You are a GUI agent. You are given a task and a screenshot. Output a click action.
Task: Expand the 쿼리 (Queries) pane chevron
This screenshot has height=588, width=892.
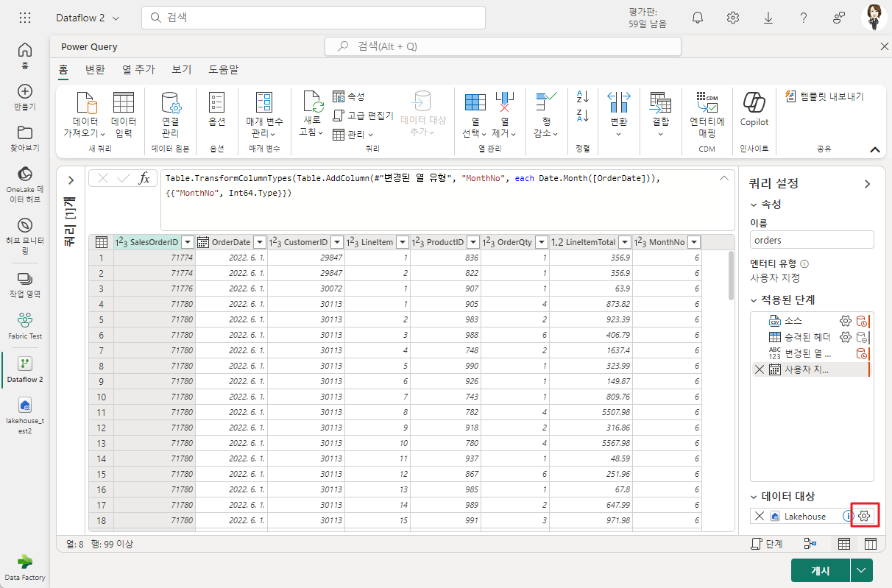(x=71, y=180)
